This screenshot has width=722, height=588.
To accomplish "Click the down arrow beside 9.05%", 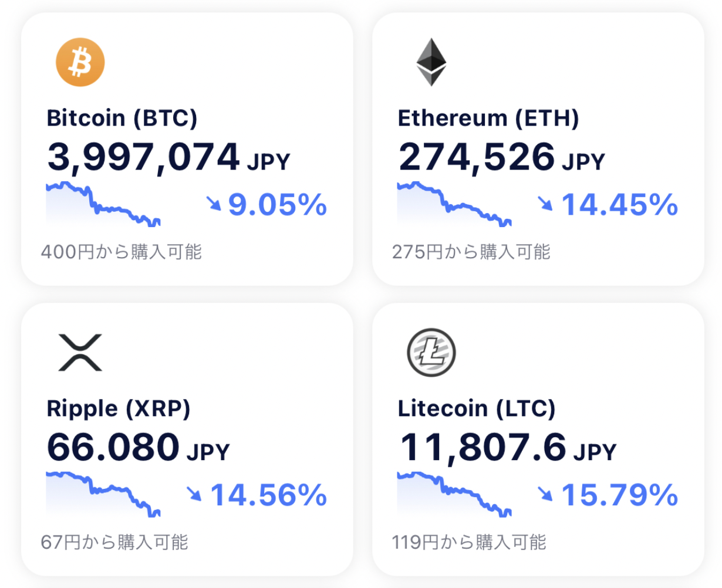I will (x=214, y=204).
